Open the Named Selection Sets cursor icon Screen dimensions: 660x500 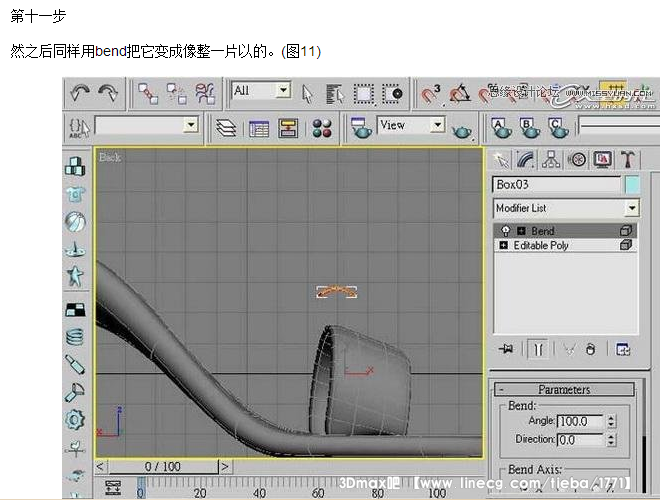click(x=79, y=128)
